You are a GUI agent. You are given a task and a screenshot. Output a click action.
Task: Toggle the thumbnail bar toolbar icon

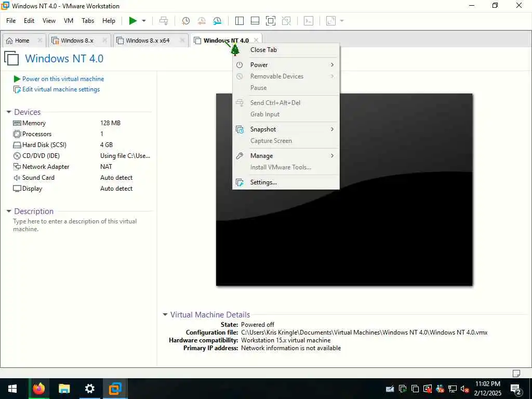click(x=255, y=21)
